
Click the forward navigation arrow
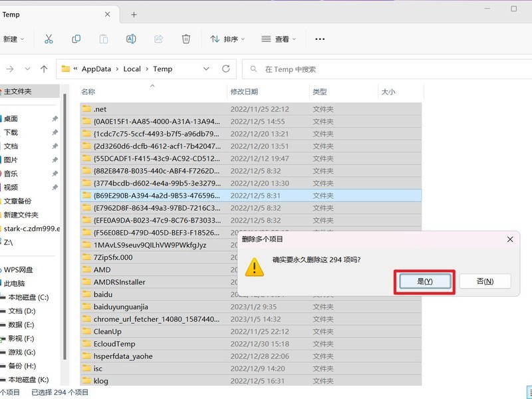click(x=10, y=69)
